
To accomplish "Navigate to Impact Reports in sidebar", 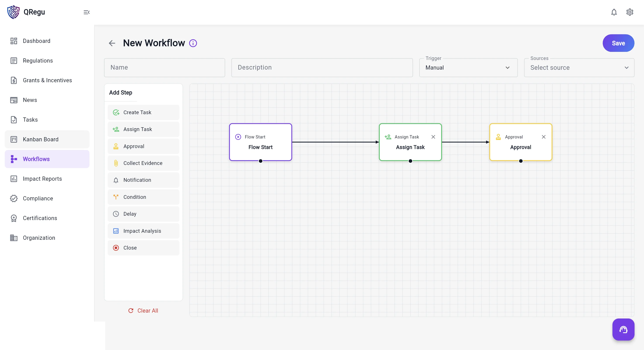I will pyautogui.click(x=47, y=179).
